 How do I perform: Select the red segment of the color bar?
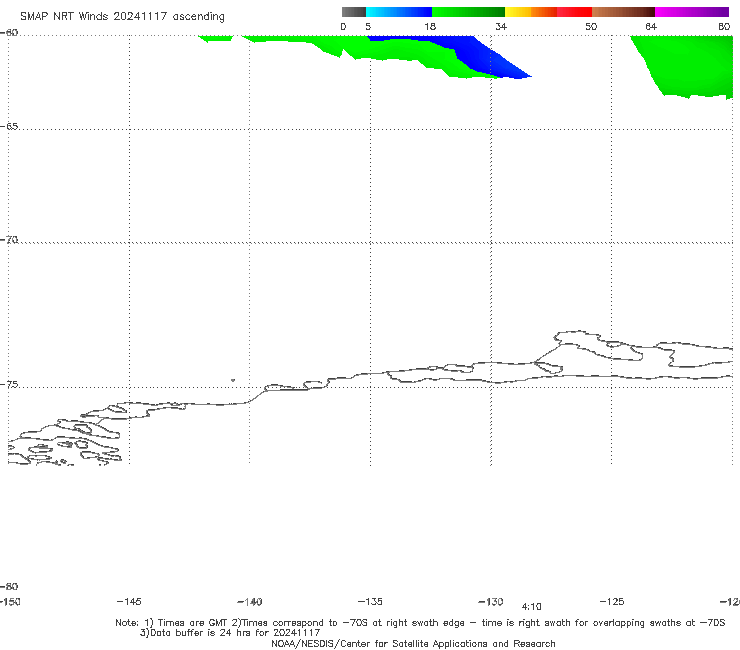[574, 12]
